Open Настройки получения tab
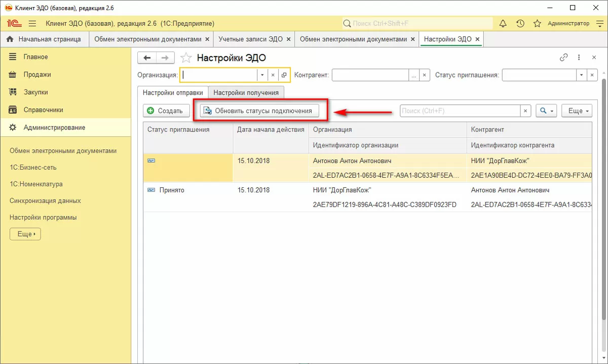Viewport: 608px width, 364px height. [x=246, y=93]
